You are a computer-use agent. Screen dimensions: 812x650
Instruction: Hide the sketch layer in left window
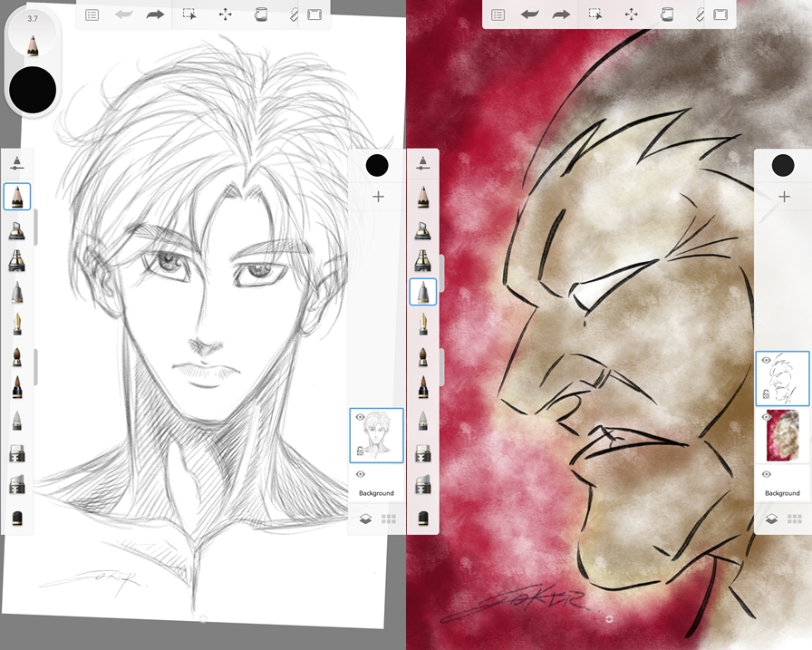361,417
